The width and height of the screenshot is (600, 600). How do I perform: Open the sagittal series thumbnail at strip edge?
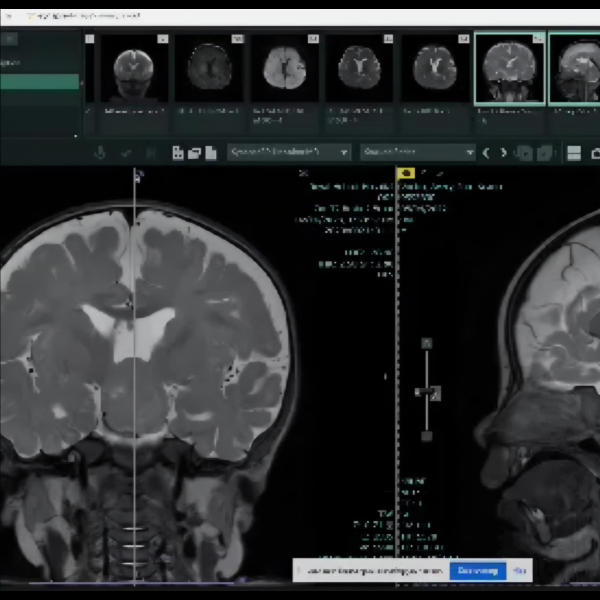[575, 68]
